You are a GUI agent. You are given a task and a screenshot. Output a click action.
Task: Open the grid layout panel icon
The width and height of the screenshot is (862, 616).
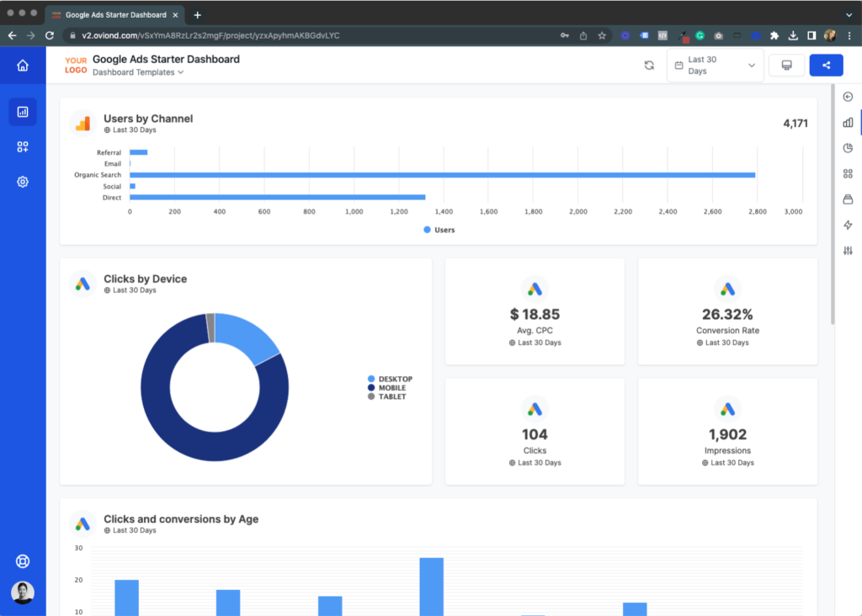point(849,173)
